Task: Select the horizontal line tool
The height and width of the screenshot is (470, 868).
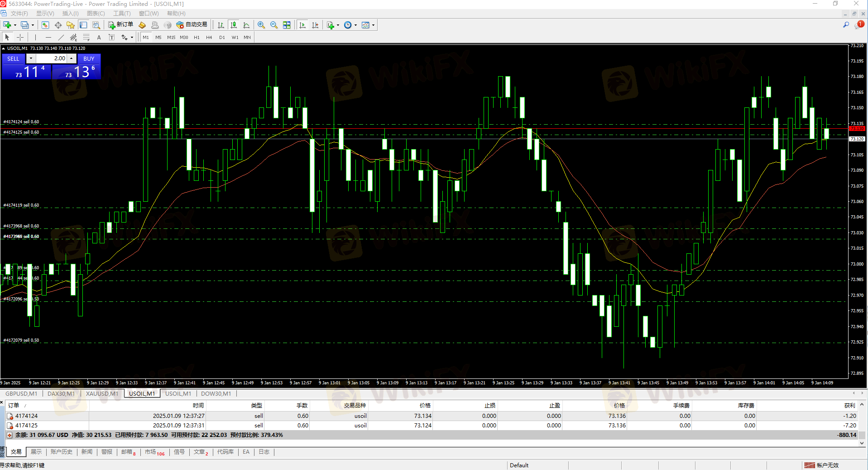Action: pyautogui.click(x=48, y=37)
